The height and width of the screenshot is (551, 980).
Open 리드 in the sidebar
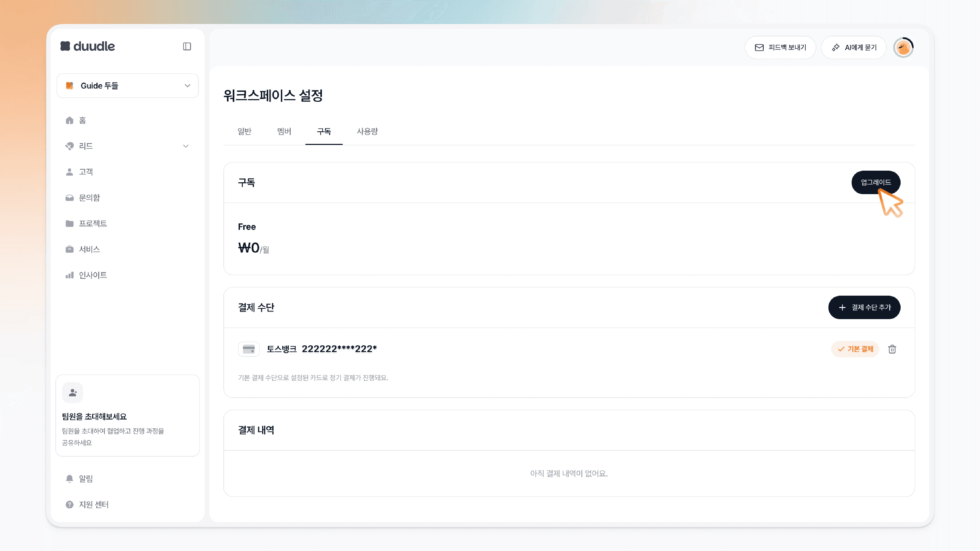point(127,146)
